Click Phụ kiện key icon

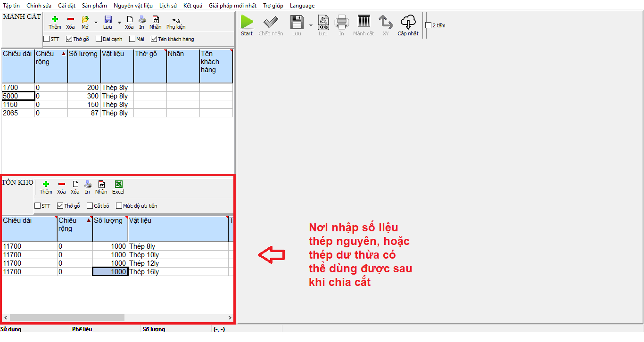(176, 20)
